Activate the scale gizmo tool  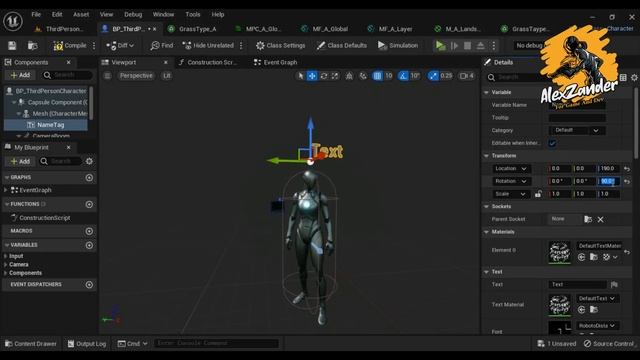click(335, 76)
